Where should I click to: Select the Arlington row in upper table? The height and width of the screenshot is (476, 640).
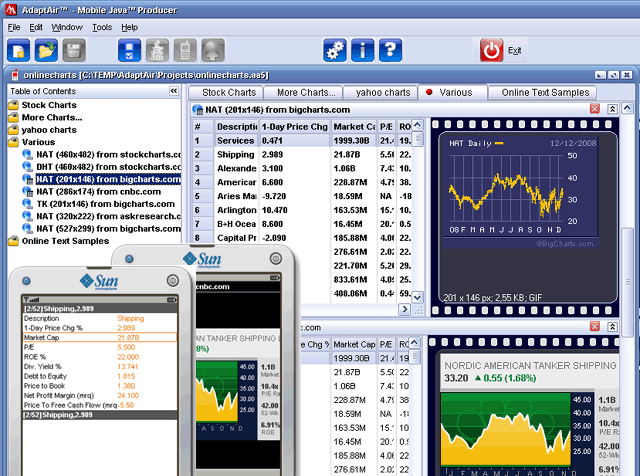(302, 210)
